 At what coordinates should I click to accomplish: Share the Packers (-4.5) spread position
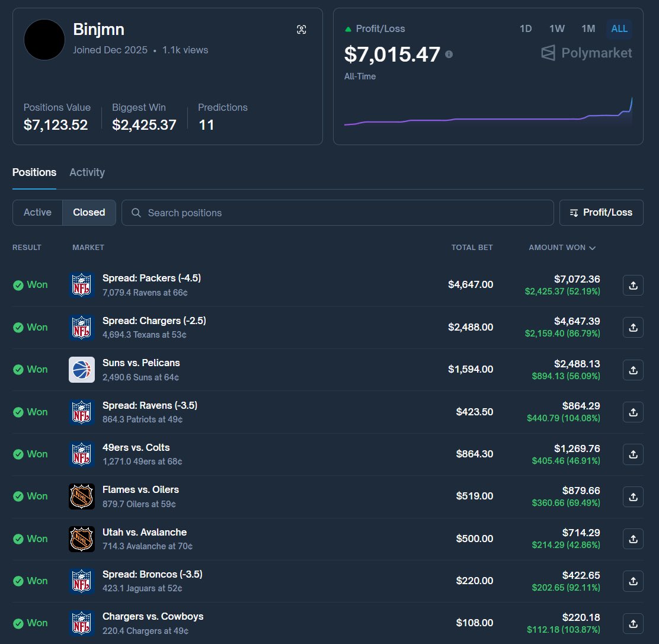coord(633,285)
